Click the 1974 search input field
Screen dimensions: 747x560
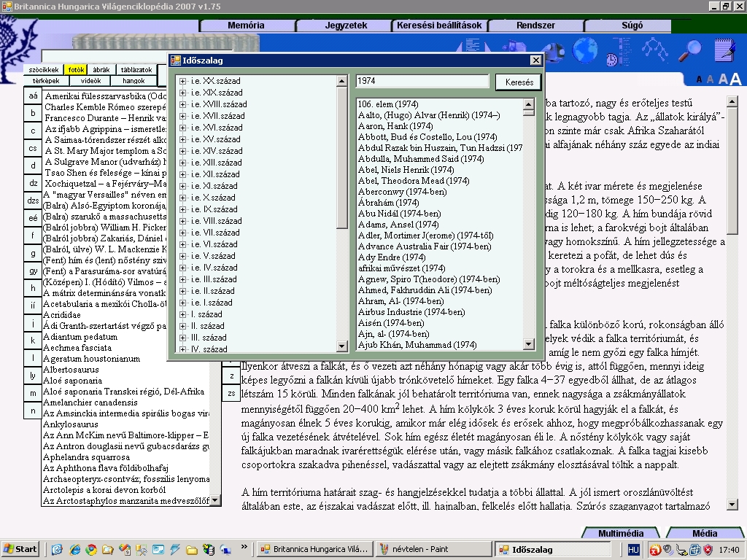point(422,81)
